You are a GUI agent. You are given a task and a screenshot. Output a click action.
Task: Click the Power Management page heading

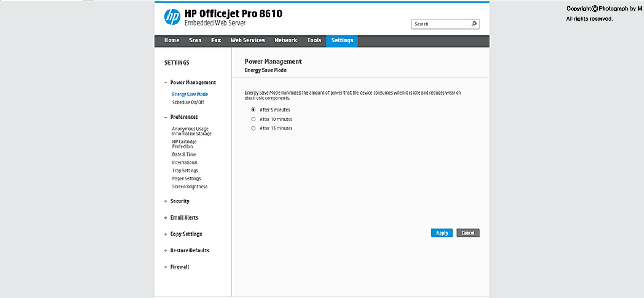coord(273,61)
